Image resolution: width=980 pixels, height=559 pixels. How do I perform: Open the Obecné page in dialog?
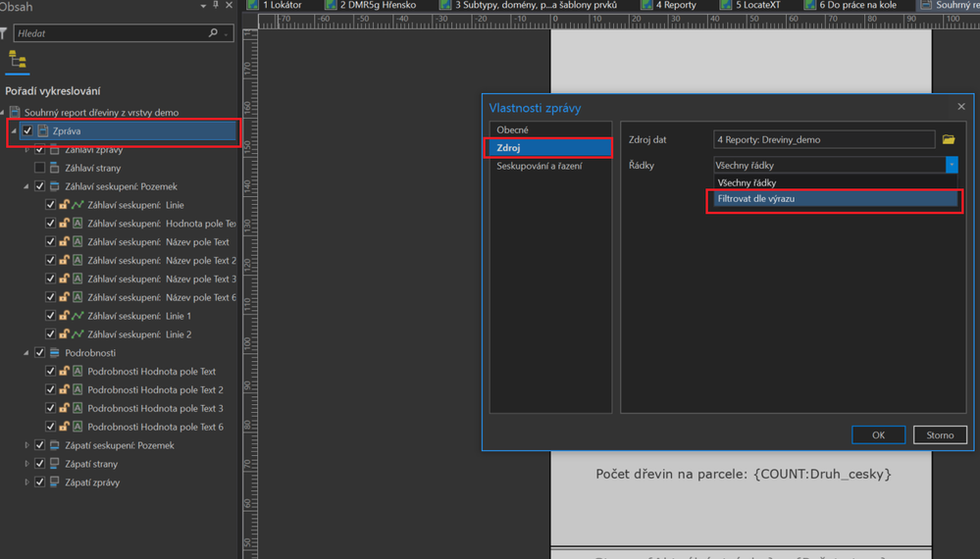(x=550, y=129)
